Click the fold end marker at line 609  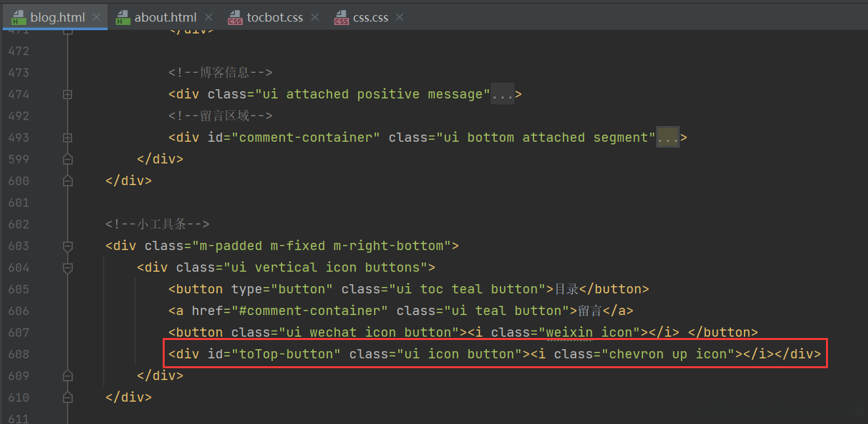tap(67, 376)
